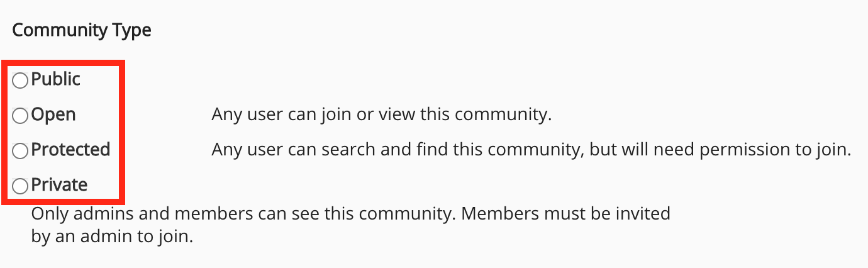Click the bold 'Public' label text
Viewport: 868px width, 268px height.
click(x=56, y=80)
